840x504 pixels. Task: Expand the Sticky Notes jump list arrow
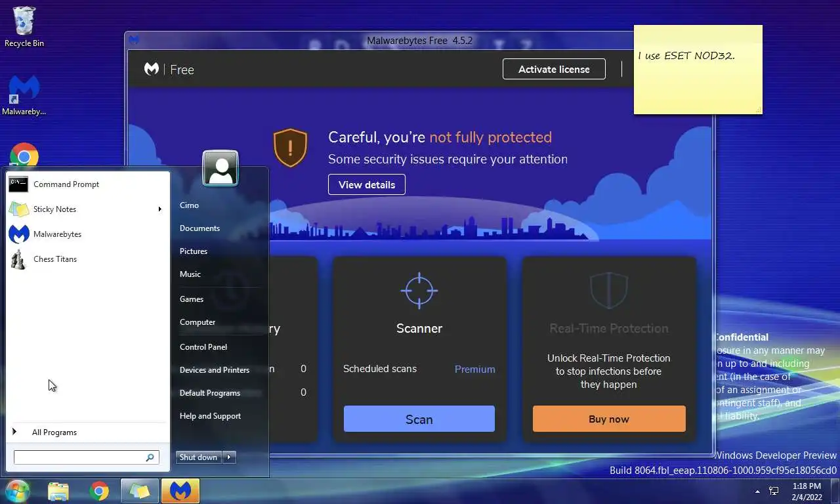pos(160,209)
